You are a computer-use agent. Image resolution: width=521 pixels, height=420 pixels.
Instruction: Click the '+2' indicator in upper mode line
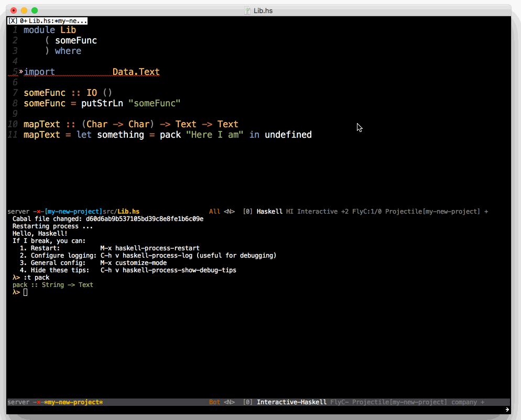coord(345,212)
